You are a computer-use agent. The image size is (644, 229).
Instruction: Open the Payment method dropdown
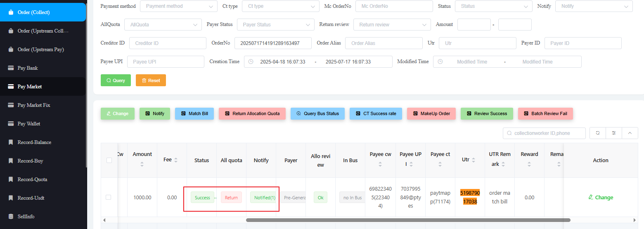[178, 6]
